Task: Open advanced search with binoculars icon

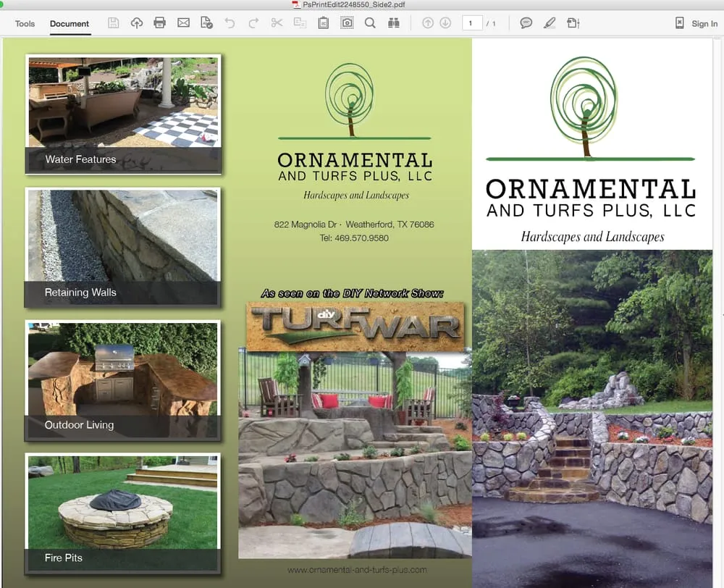Action: point(392,22)
